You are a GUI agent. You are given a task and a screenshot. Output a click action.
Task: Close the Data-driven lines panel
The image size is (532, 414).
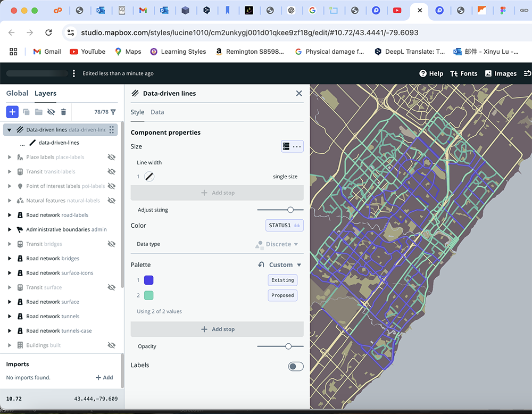(x=299, y=93)
